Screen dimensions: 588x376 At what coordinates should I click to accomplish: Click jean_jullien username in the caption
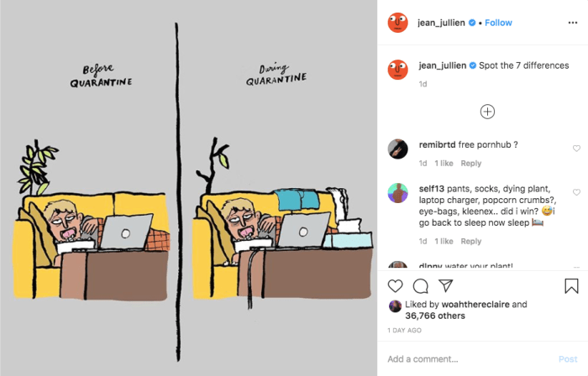point(443,65)
